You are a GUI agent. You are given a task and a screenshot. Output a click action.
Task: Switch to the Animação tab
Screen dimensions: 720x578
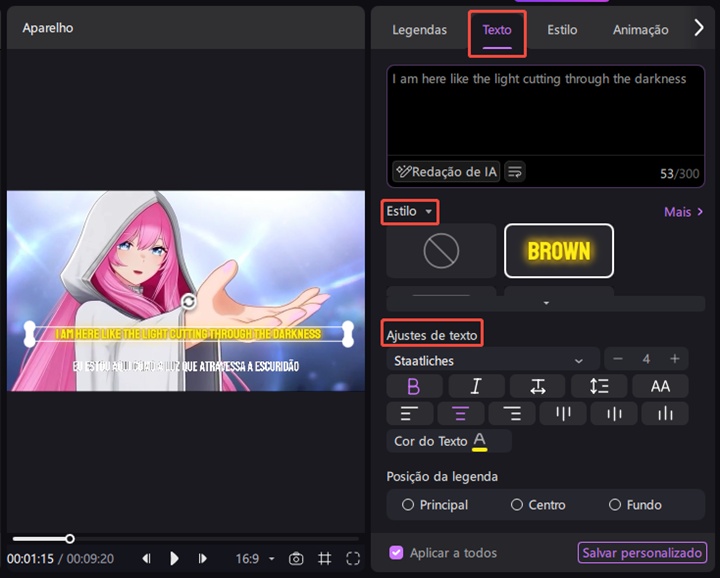tap(641, 30)
